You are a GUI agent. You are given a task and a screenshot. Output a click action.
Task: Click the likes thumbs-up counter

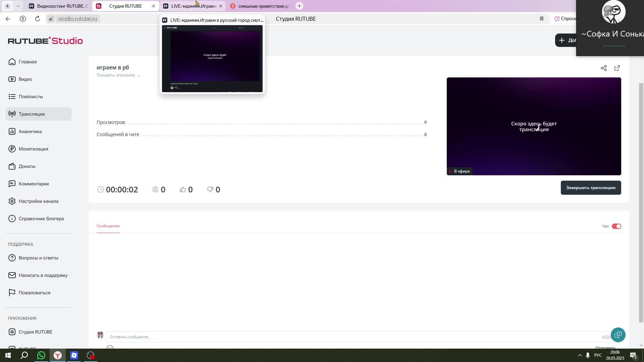point(186,190)
